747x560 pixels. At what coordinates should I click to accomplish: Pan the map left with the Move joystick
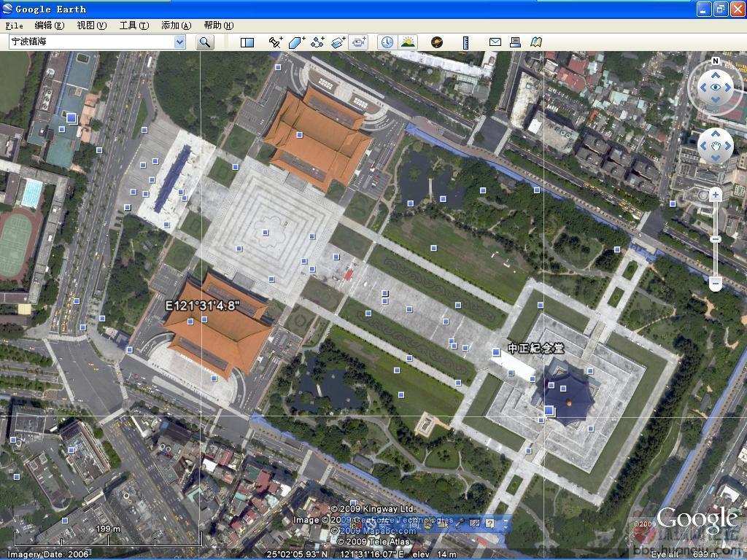[x=703, y=146]
